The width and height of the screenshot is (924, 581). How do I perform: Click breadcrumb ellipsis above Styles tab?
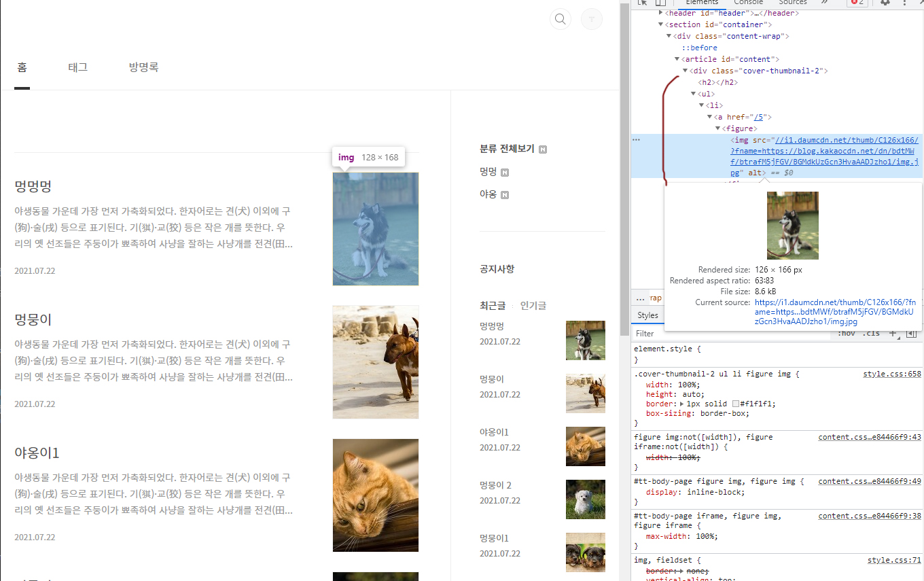[x=640, y=298]
